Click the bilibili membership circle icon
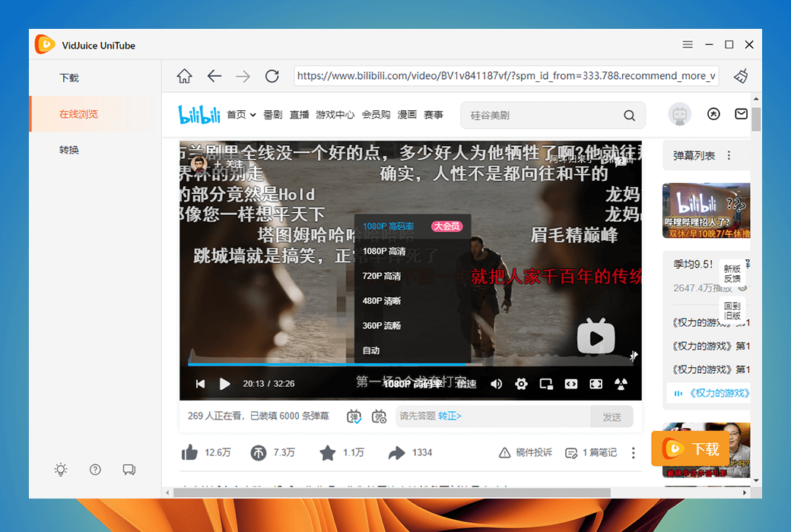The height and width of the screenshot is (532, 791). (x=713, y=114)
